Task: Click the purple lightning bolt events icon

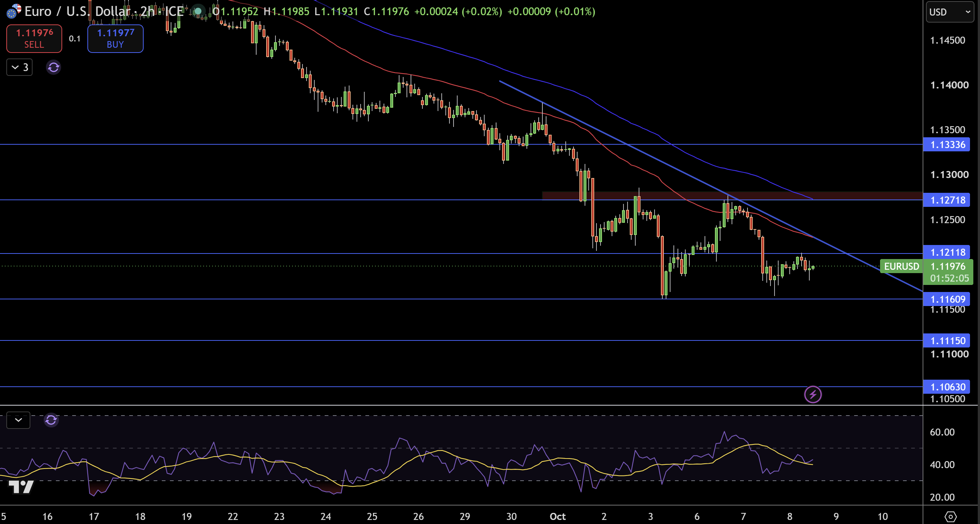Action: coord(813,394)
